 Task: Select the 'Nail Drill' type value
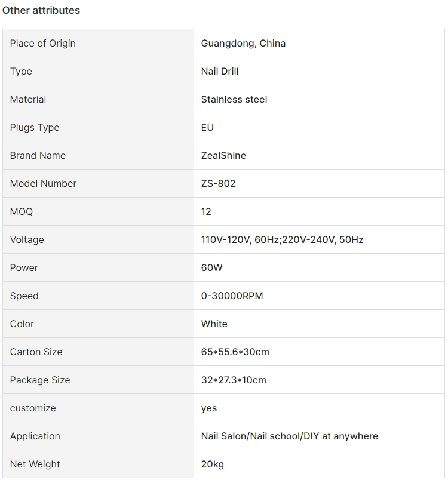[x=220, y=71]
